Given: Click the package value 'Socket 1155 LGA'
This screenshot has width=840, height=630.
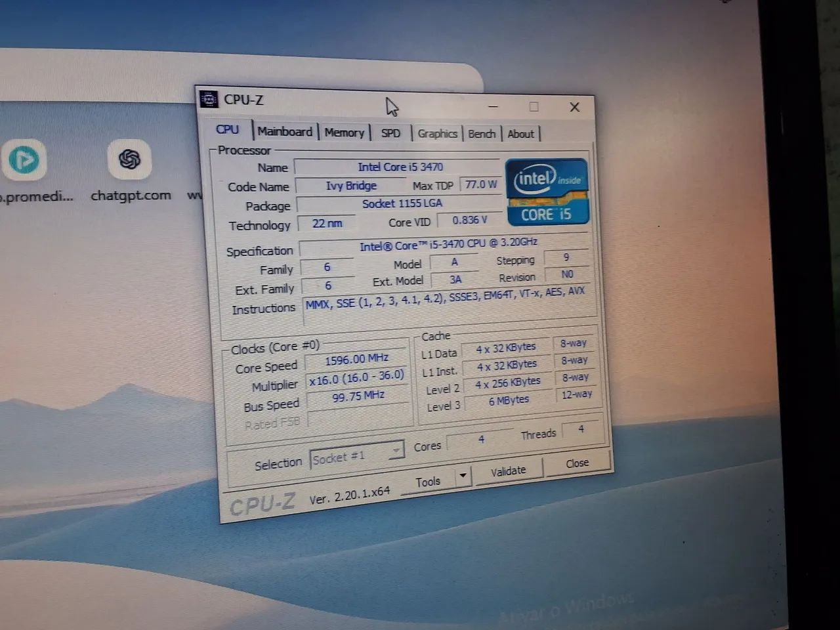Looking at the screenshot, I should coord(402,203).
